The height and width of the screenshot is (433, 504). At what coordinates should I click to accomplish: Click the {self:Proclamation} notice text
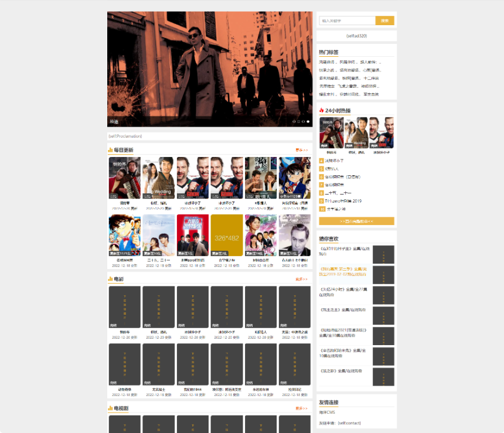point(125,136)
